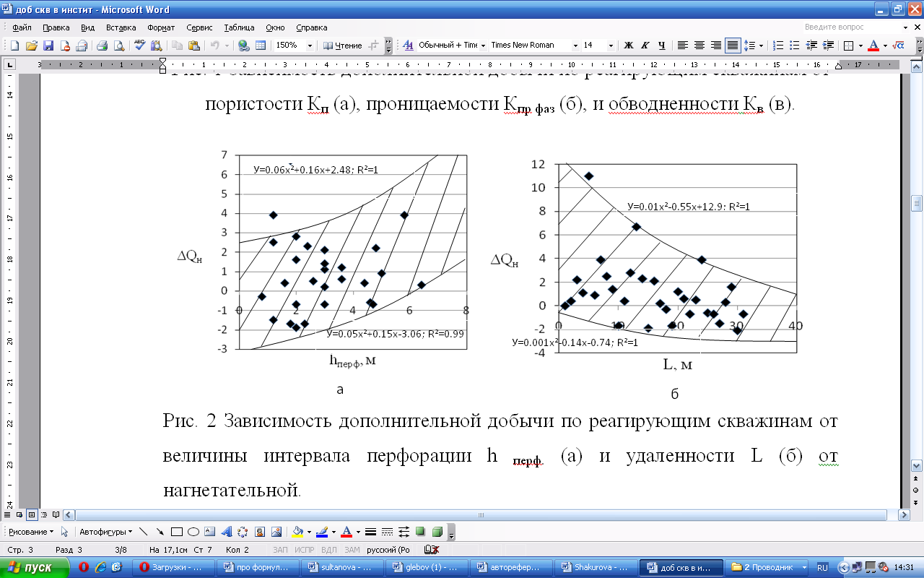924x578 pixels.
Task: Toggle Bold (Ж) formatting
Action: [x=628, y=46]
